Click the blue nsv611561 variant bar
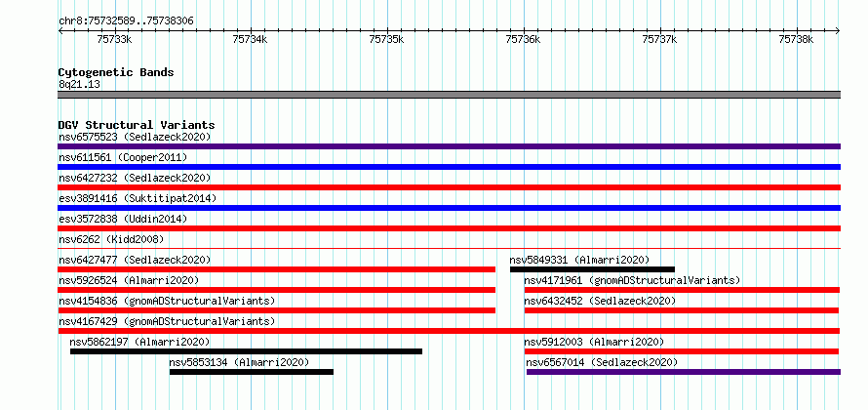 click(449, 167)
